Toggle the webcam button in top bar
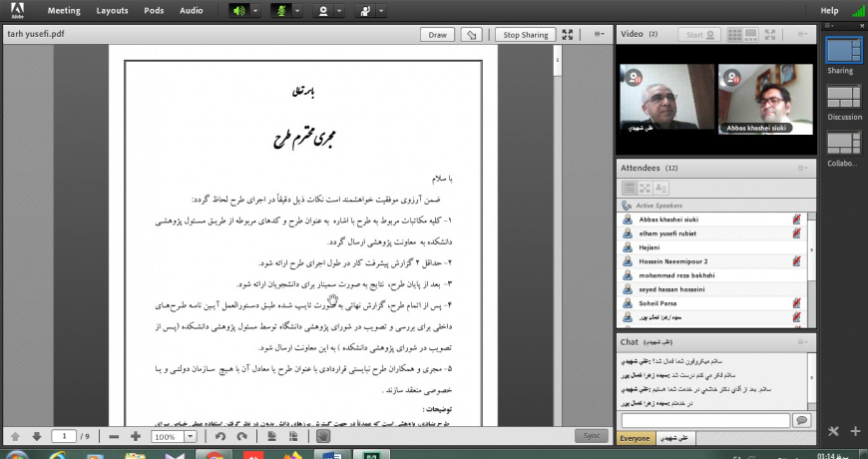This screenshot has width=868, height=459. point(322,11)
